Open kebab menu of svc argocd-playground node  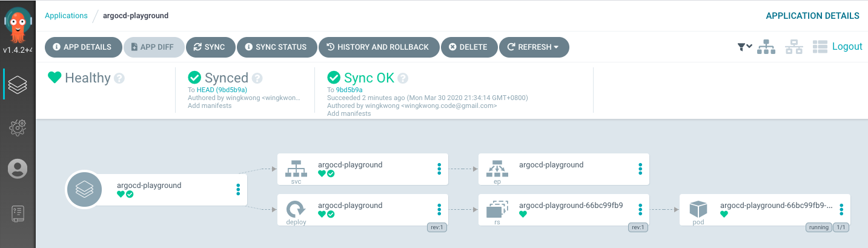439,169
